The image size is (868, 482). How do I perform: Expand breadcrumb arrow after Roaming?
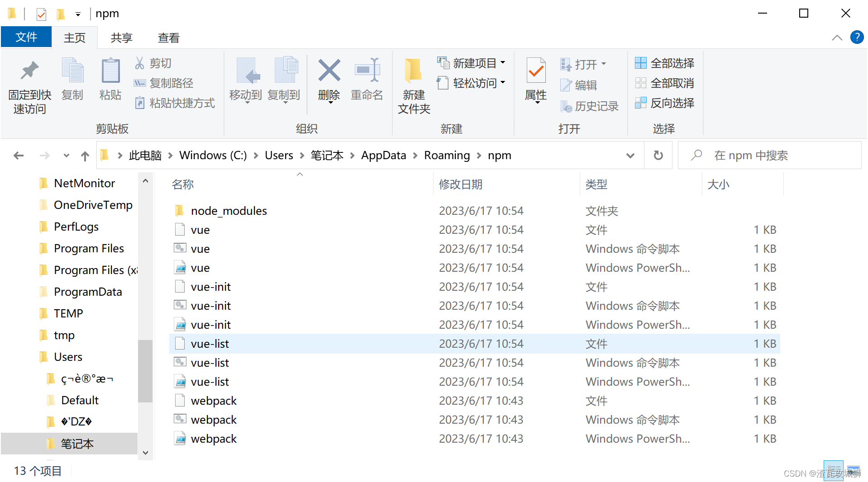click(479, 156)
